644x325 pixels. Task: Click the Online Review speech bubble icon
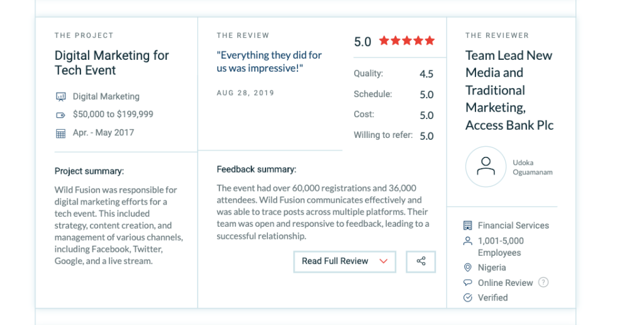click(467, 283)
